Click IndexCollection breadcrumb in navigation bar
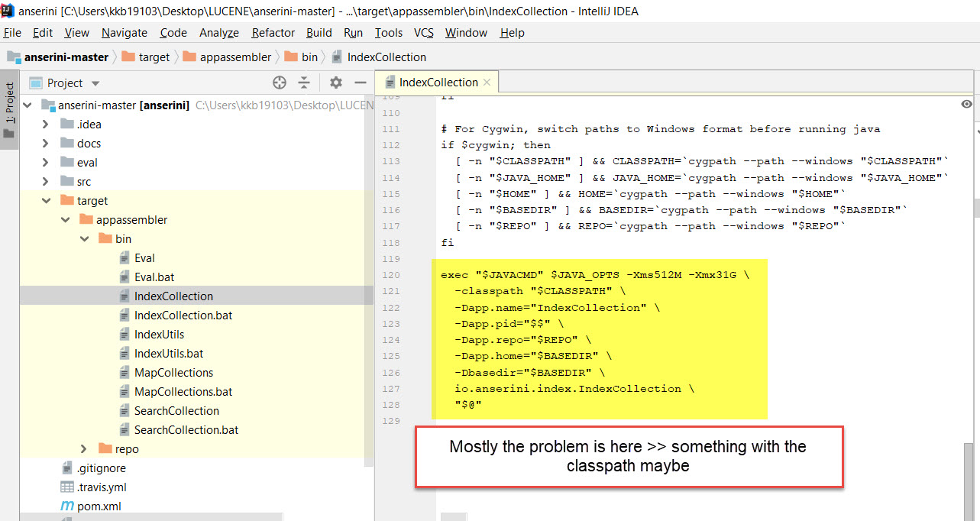The width and height of the screenshot is (980, 521). click(x=379, y=57)
